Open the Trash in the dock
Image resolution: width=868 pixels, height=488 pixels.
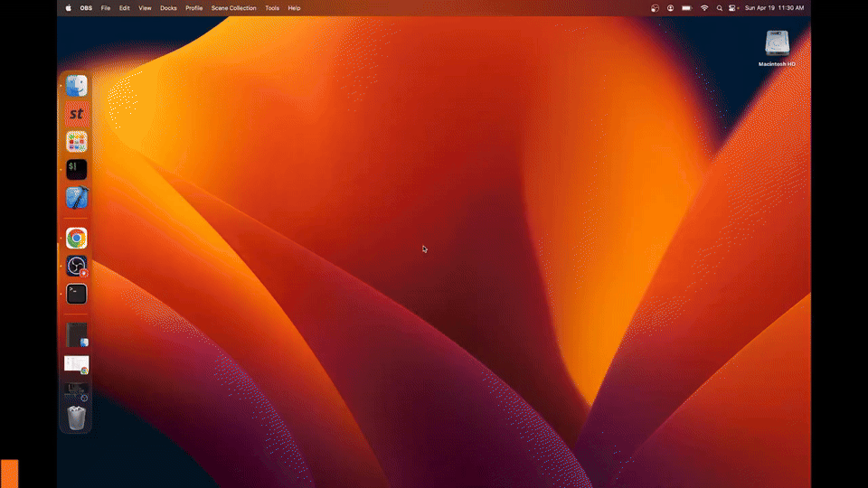[x=77, y=418]
